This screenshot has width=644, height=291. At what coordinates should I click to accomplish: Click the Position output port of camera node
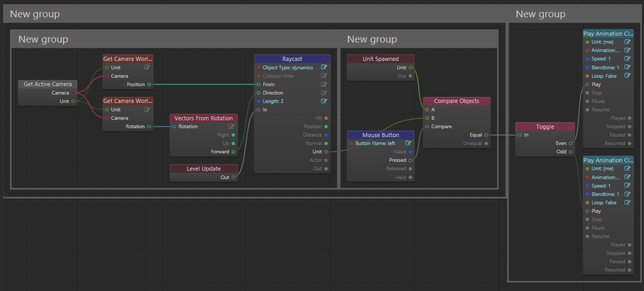pyautogui.click(x=149, y=84)
